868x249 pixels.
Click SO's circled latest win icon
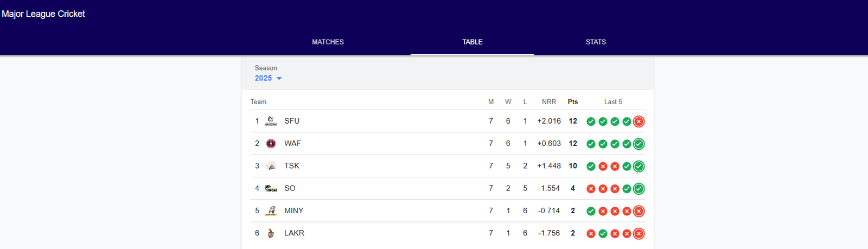(x=639, y=189)
